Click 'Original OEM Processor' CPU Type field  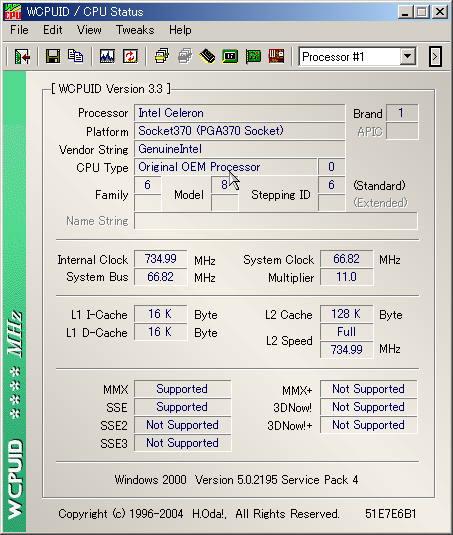pyautogui.click(x=225, y=167)
